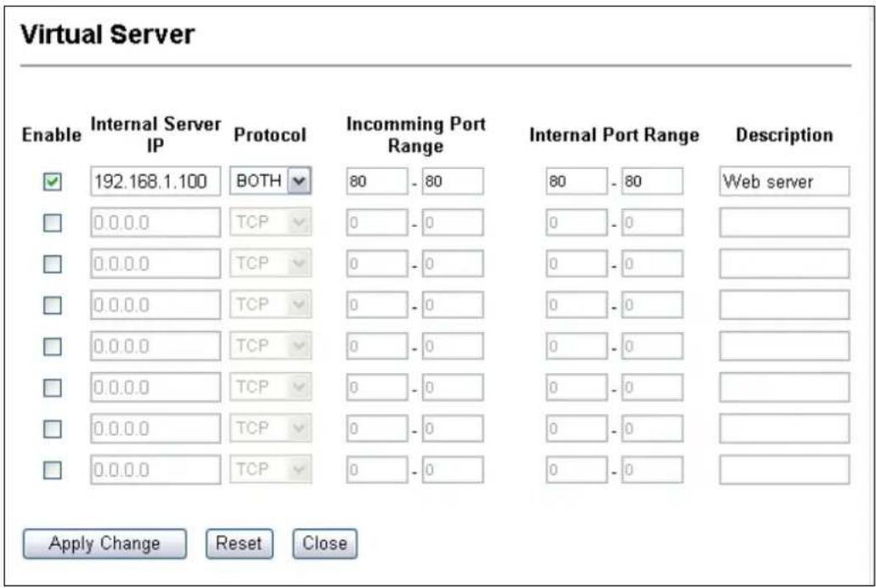Click the Reset button
Screen dimensions: 876x588
coord(239,543)
